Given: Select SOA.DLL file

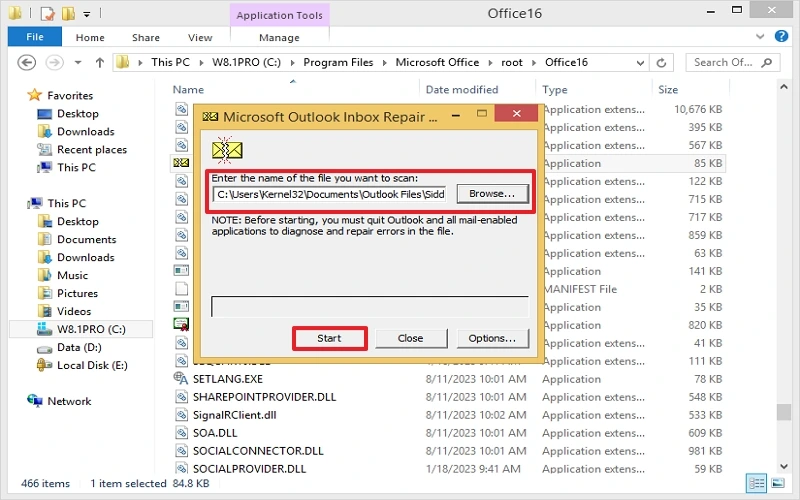Looking at the screenshot, I should coord(215,433).
